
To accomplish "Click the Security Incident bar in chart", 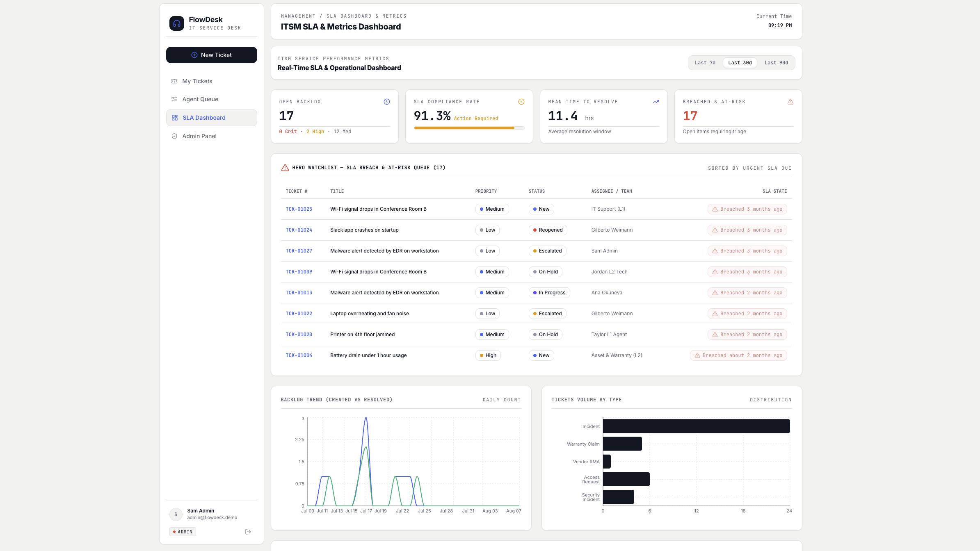I will [x=619, y=497].
